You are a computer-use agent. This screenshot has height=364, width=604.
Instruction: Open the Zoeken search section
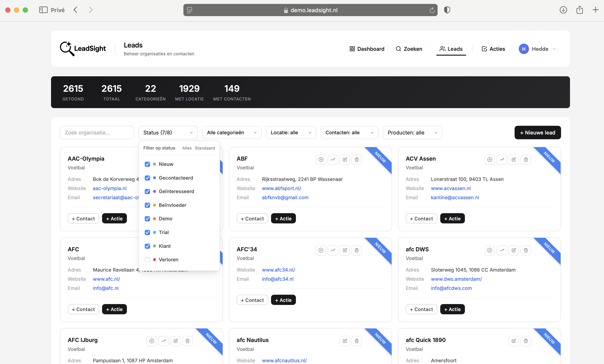[409, 49]
